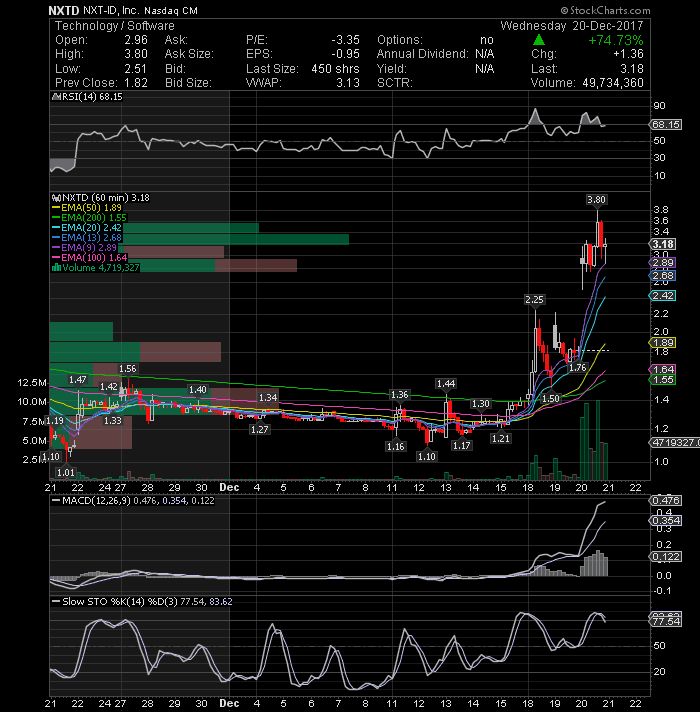Click the 1.27 low label near Dec 4
The height and width of the screenshot is (712, 700).
[x=260, y=429]
